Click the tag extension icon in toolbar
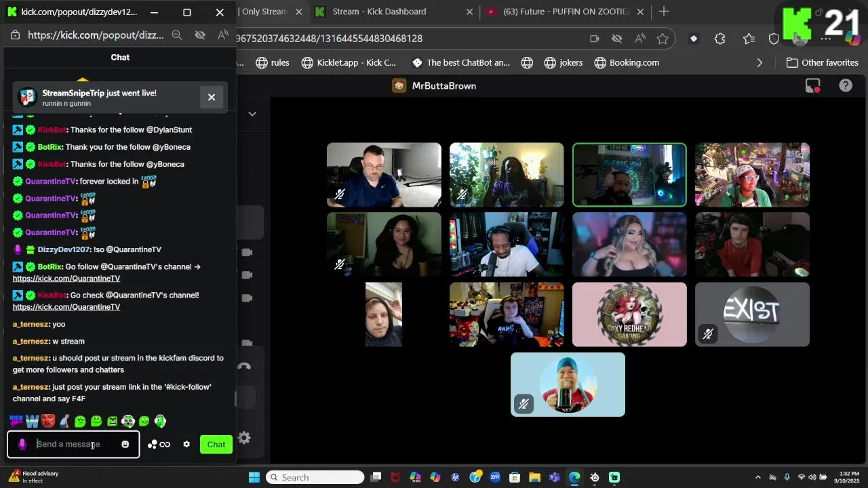The width and height of the screenshot is (868, 488). (693, 39)
